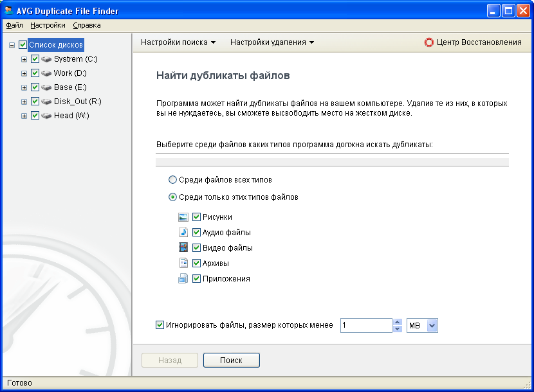Expand the Work (D:) tree node
The image size is (534, 392).
(24, 73)
